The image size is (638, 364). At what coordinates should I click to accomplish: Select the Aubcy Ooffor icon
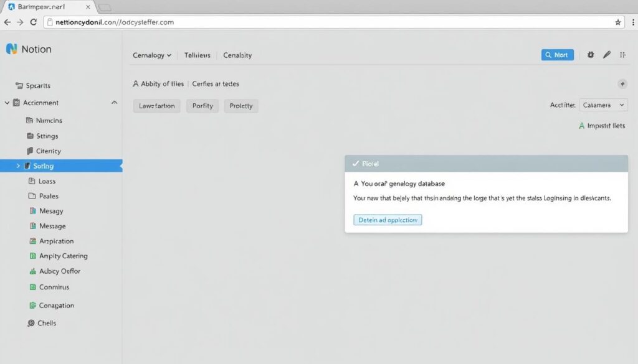33,271
